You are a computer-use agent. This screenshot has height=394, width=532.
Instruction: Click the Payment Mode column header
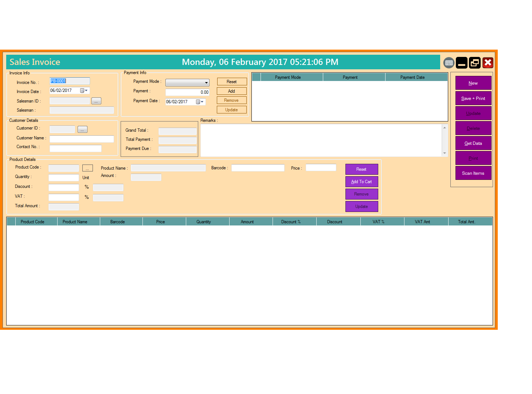(287, 77)
